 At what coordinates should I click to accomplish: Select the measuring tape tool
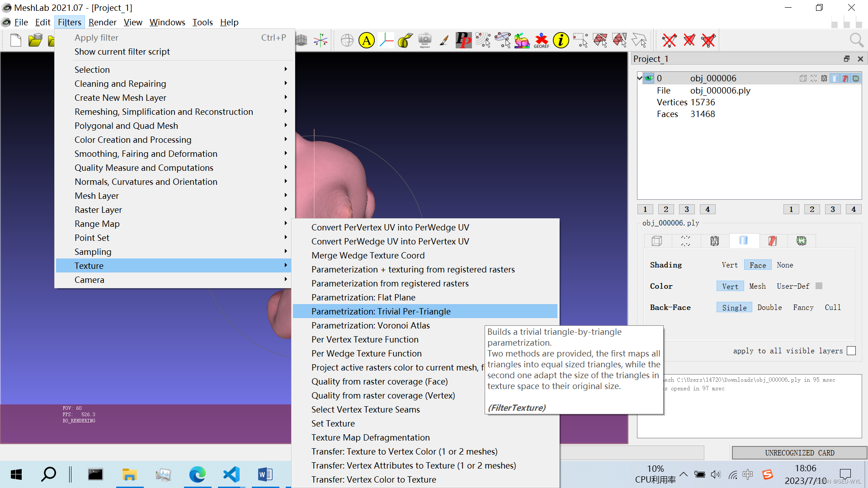[x=405, y=41]
